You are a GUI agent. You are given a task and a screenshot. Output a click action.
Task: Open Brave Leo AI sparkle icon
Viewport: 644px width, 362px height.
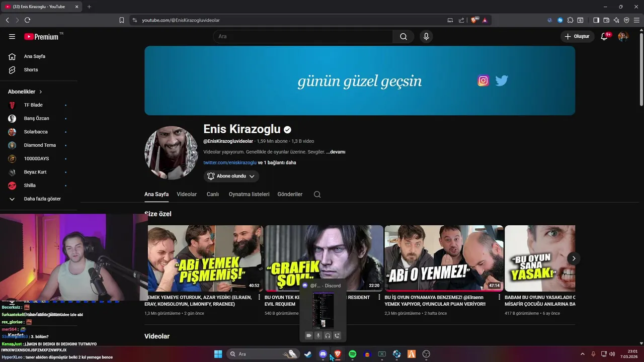616,20
